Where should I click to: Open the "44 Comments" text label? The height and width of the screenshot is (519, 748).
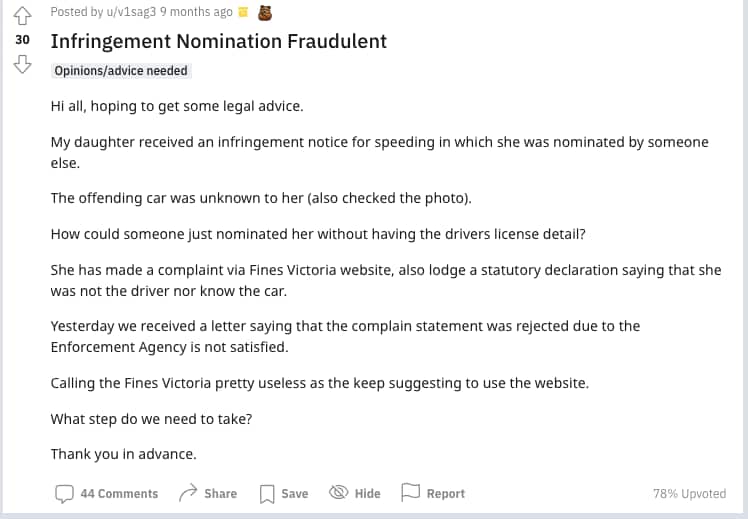click(119, 493)
